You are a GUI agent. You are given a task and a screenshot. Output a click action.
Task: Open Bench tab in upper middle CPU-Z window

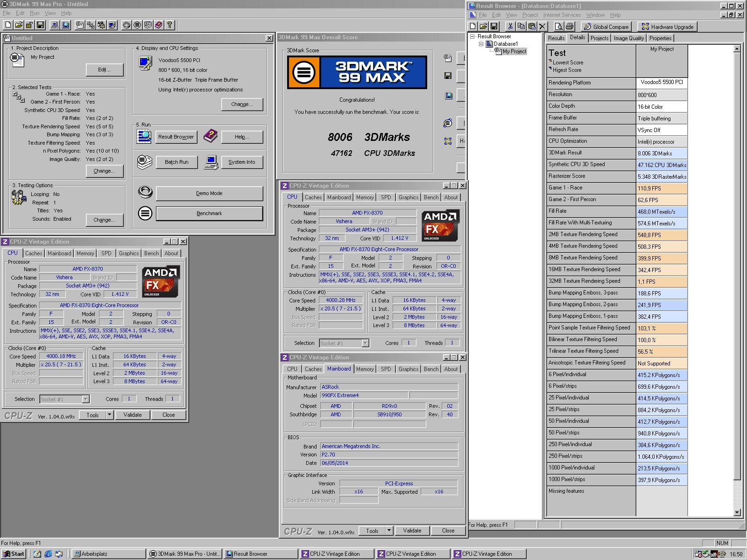point(431,197)
